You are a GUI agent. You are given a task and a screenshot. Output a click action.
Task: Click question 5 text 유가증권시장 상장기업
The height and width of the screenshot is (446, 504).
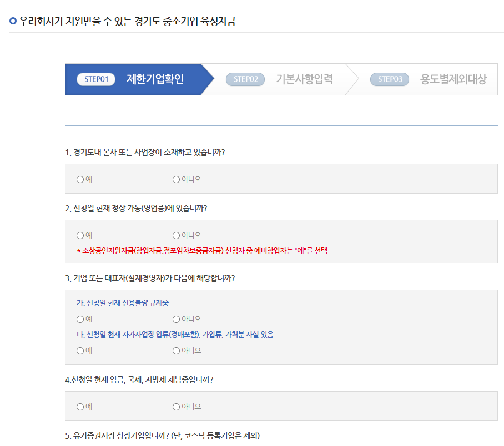[162, 435]
